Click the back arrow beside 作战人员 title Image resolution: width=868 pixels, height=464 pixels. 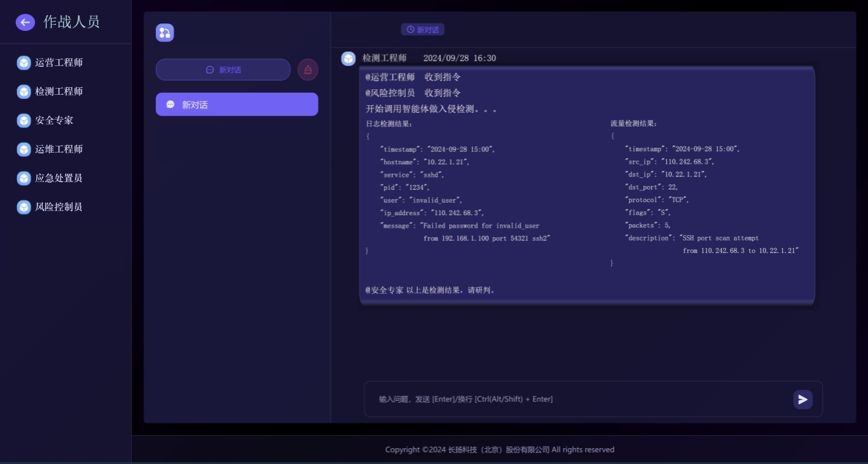pyautogui.click(x=24, y=23)
